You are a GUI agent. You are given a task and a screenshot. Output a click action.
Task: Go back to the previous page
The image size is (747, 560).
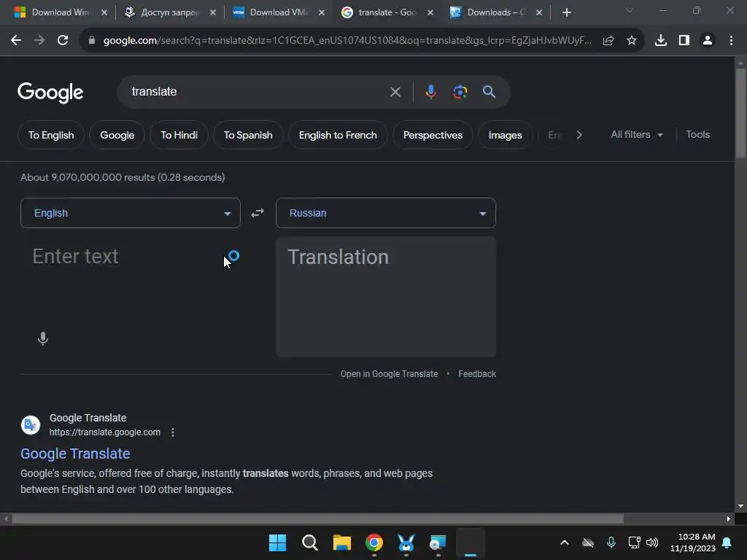coord(16,41)
